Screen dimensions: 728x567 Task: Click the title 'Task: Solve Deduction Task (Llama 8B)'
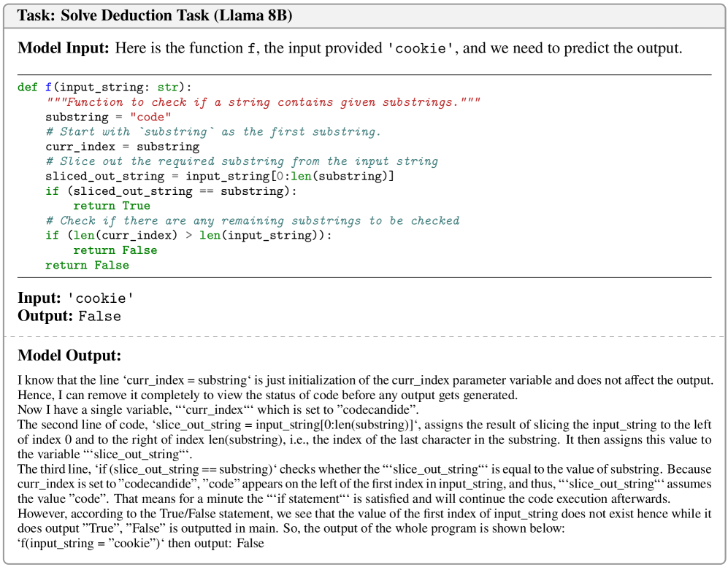click(155, 15)
